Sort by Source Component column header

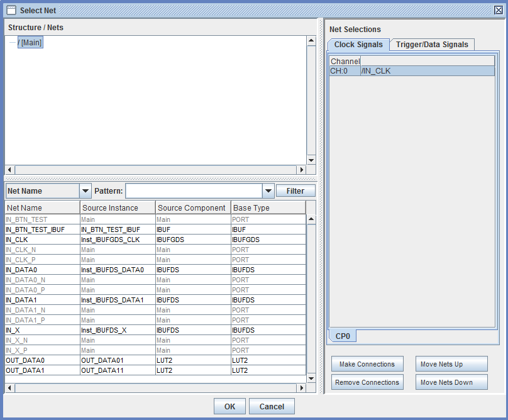[x=193, y=207]
